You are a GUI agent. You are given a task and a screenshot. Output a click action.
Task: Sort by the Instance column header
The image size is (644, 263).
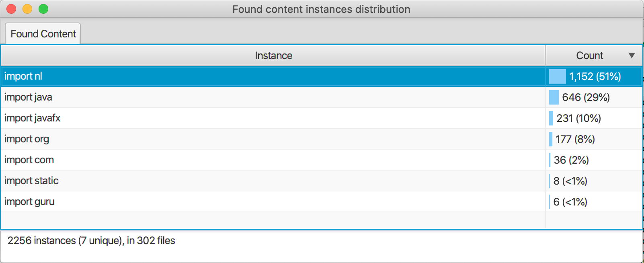(273, 55)
